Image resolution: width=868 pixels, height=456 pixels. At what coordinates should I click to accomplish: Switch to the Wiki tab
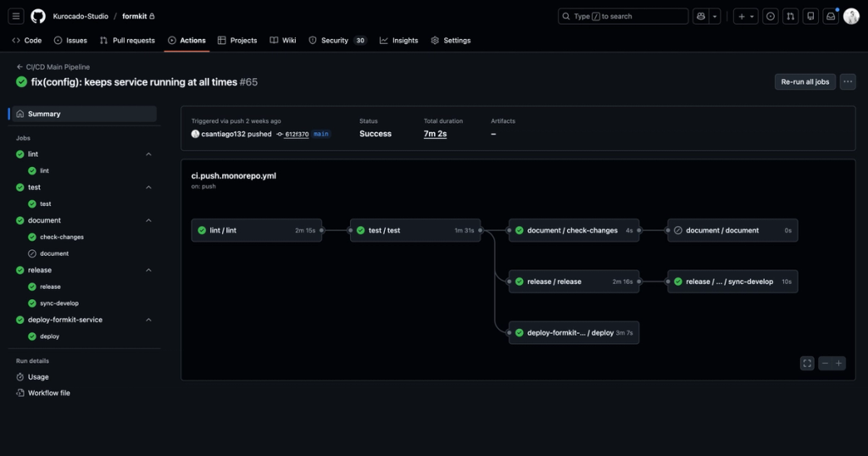(283, 41)
